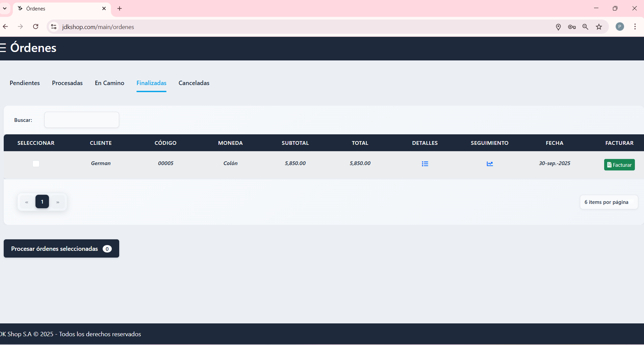Screen dimensions: 644x345
Task: Open the browser zoom magnifier icon
Action: click(x=585, y=27)
